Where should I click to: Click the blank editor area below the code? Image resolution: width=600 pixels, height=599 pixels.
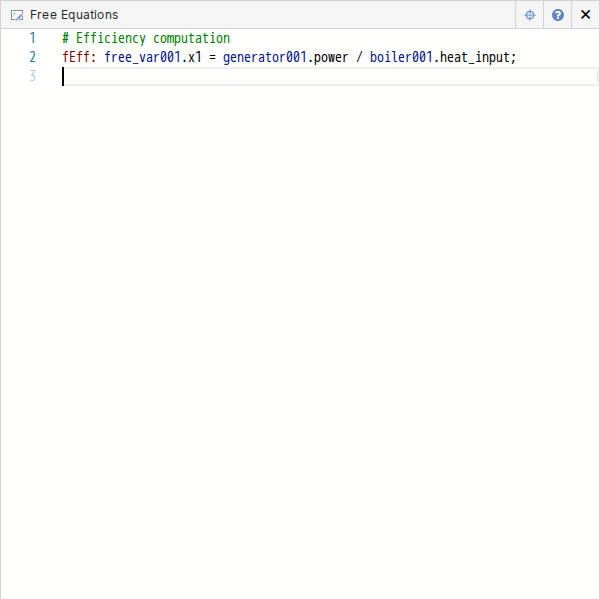click(300, 330)
